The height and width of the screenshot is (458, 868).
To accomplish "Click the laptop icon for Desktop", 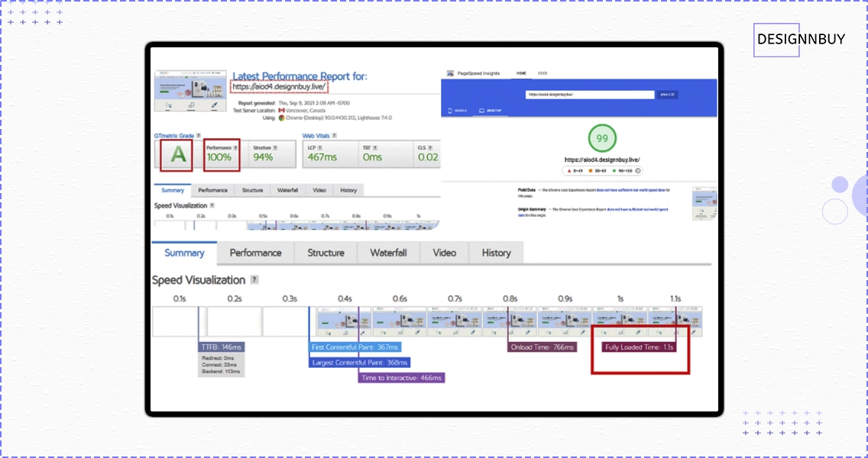I will coord(481,111).
